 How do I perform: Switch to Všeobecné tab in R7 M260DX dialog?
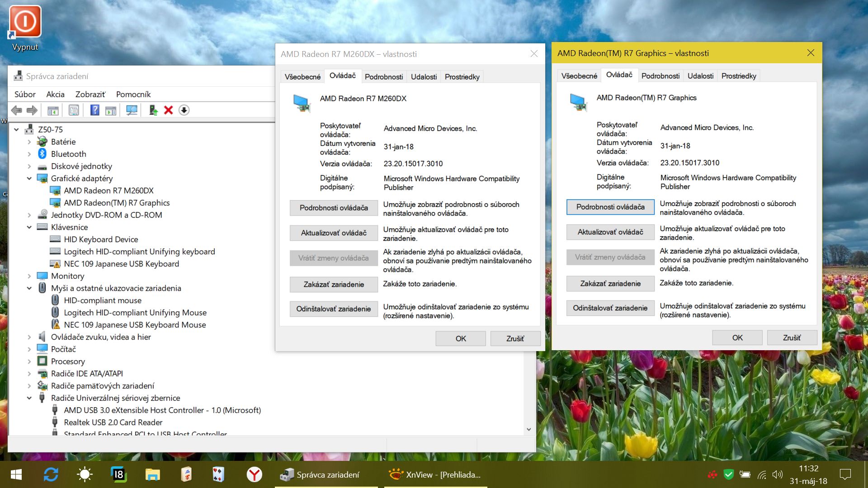[x=302, y=77]
